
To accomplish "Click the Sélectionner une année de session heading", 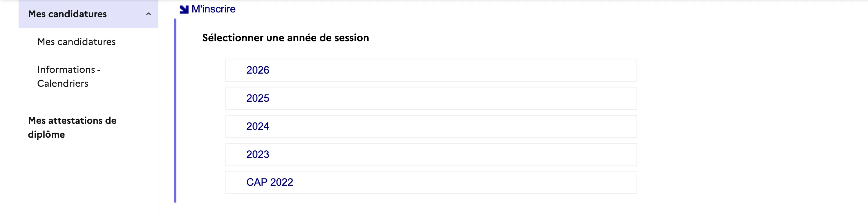I will 285,38.
